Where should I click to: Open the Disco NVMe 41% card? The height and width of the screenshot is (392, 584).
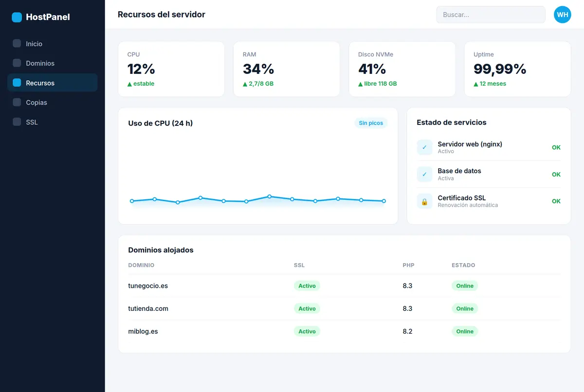click(x=402, y=69)
